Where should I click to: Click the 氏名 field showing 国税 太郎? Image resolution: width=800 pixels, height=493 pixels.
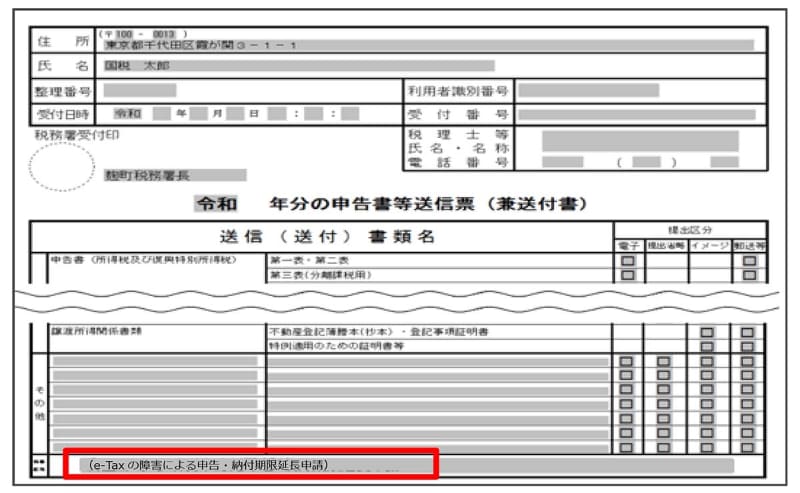299,66
